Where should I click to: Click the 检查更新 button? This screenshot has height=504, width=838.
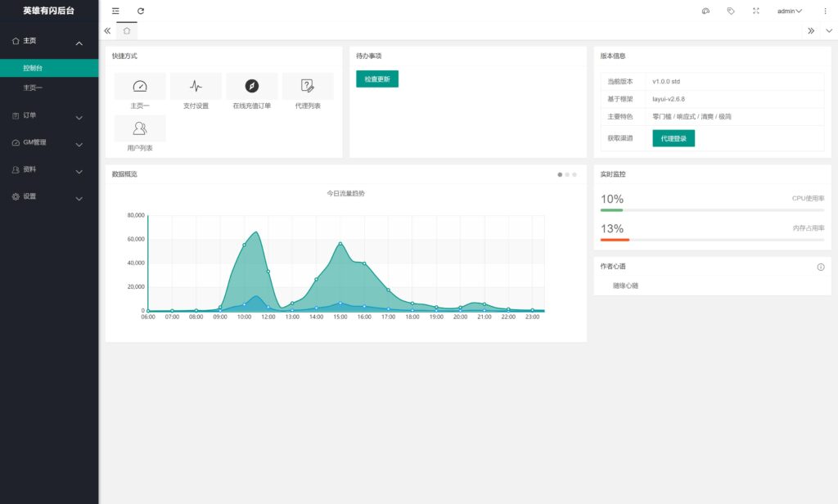pyautogui.click(x=376, y=79)
